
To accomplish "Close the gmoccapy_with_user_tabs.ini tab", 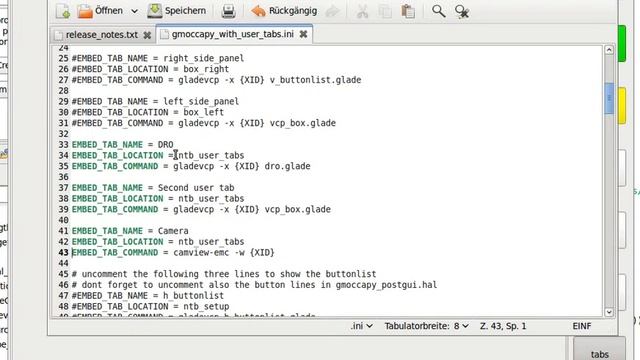I will [x=303, y=34].
